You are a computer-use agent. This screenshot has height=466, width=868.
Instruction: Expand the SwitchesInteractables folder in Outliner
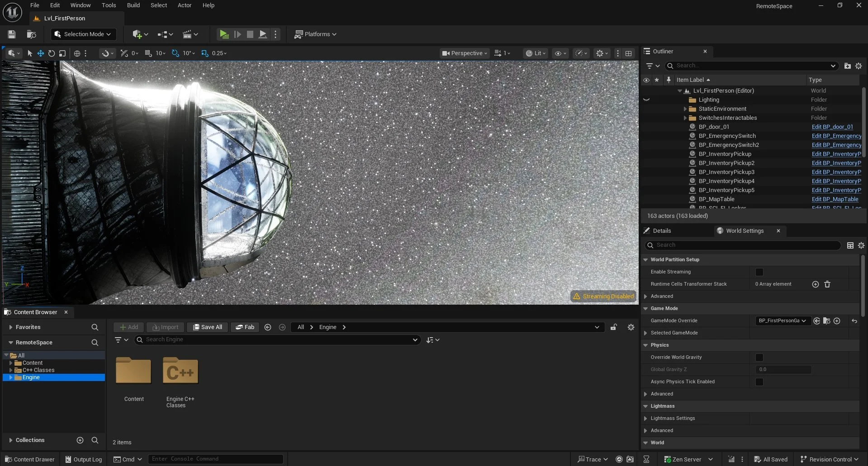tap(685, 118)
